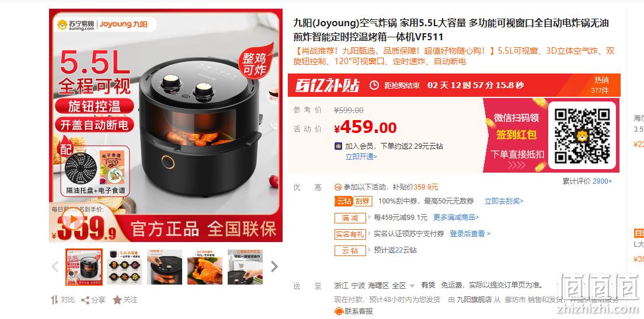Open 立即去刮奖 link
The height and width of the screenshot is (319, 644).
click(x=504, y=201)
